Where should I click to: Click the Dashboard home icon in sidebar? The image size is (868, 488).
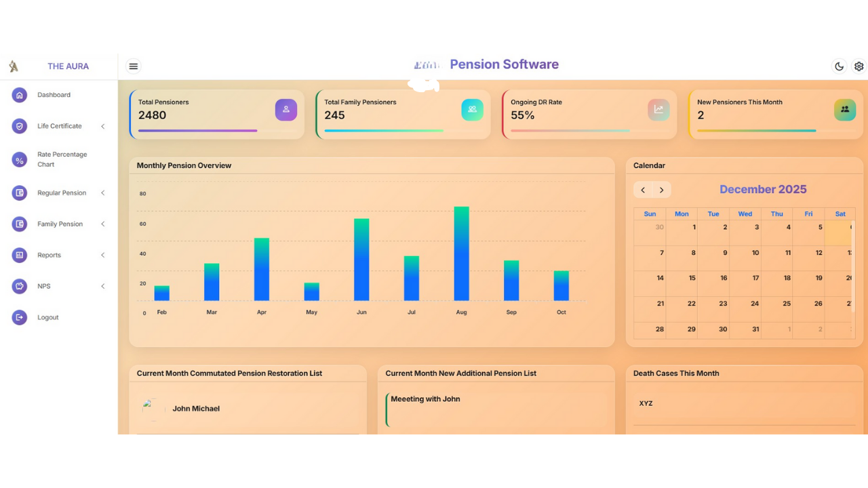point(20,95)
